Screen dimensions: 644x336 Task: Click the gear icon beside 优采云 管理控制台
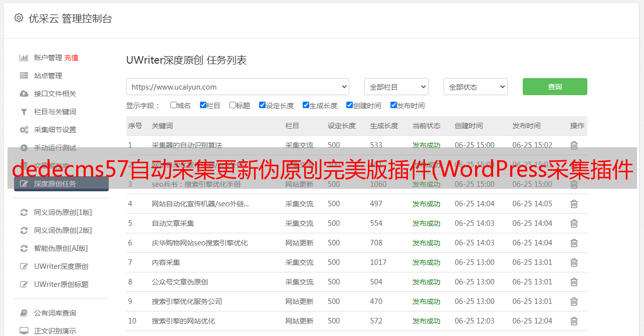click(19, 18)
